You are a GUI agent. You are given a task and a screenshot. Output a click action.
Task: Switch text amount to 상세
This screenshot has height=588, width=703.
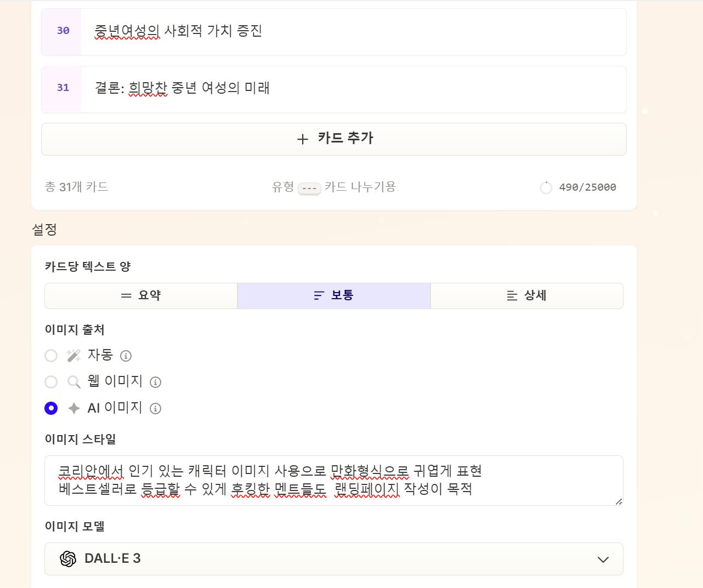point(526,296)
